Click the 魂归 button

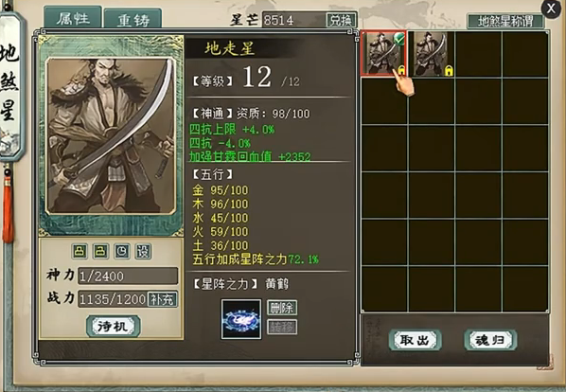coord(490,340)
